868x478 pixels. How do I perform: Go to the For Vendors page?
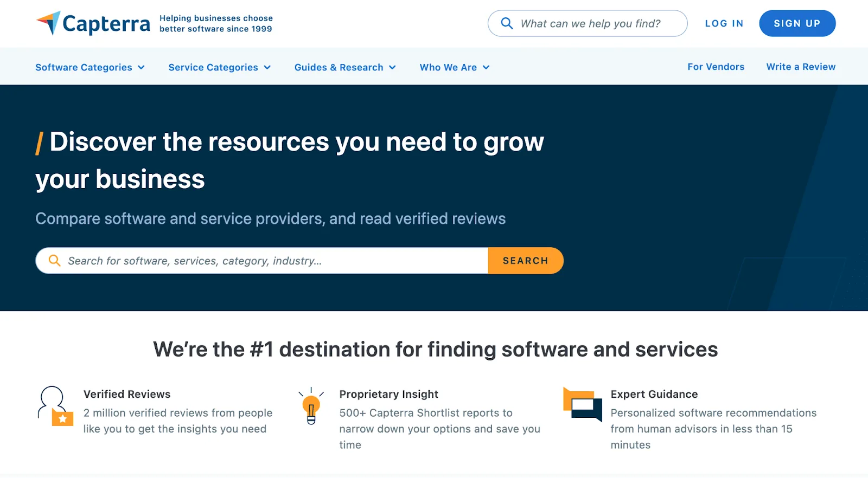coord(716,67)
